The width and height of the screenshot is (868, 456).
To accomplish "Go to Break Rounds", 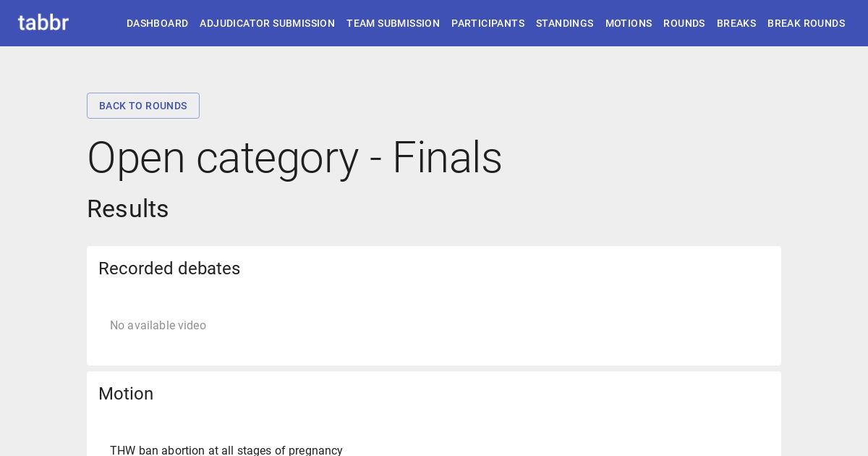I will [x=806, y=23].
